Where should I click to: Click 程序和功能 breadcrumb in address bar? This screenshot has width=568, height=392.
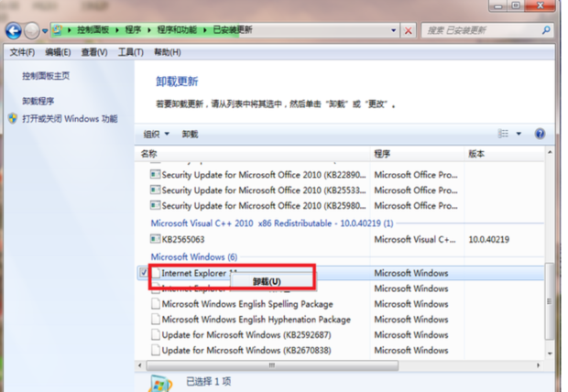(x=177, y=29)
